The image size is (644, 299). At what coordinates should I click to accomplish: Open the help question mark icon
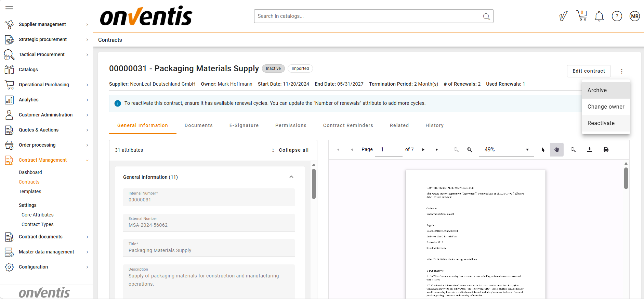(617, 16)
